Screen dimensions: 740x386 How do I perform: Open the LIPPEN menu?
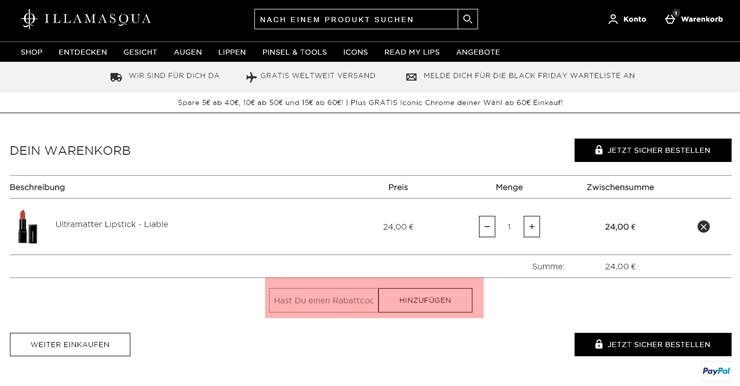click(x=232, y=52)
